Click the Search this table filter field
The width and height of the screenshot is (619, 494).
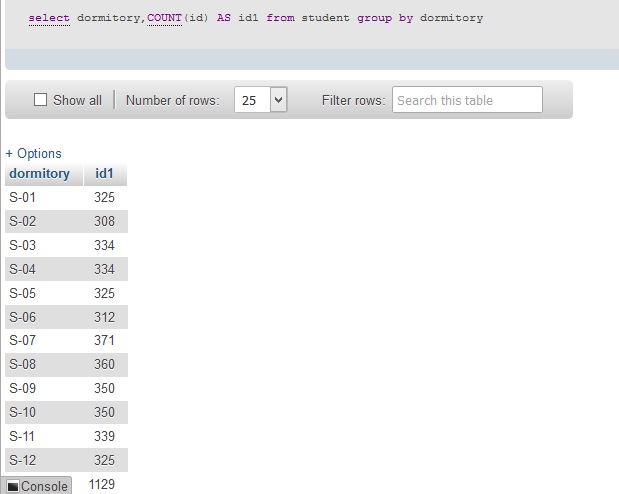click(467, 100)
